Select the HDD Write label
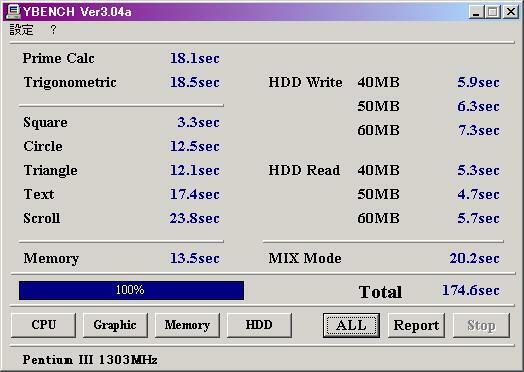This screenshot has width=524, height=372. coord(305,82)
